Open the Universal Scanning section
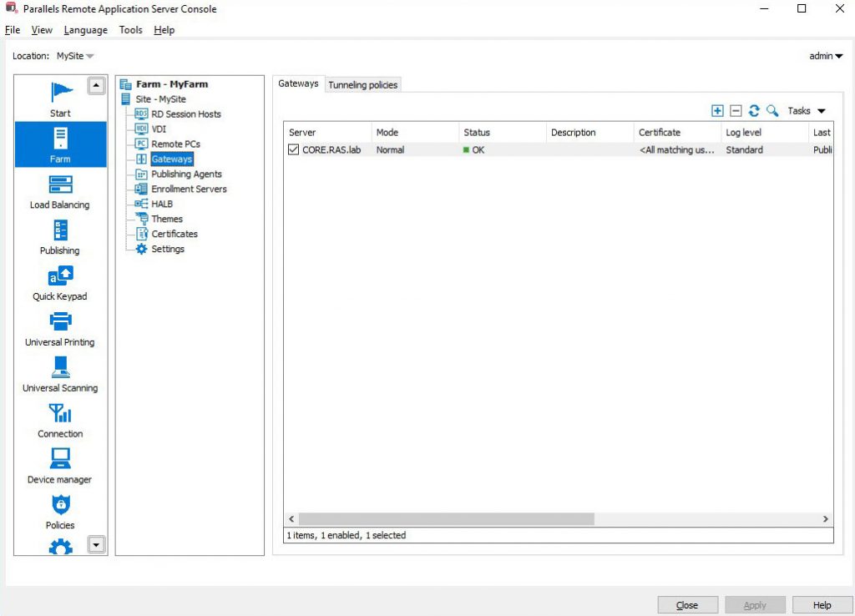855x616 pixels. click(60, 375)
